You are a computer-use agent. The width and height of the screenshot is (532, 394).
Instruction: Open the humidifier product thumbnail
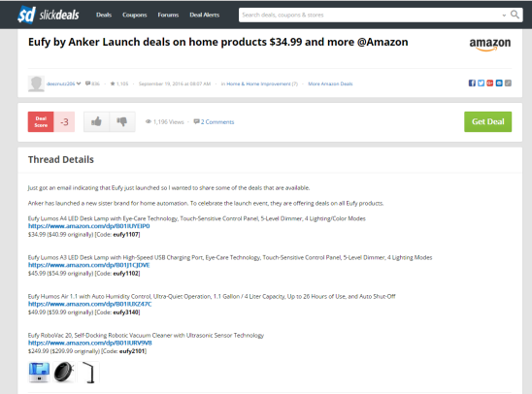pyautogui.click(x=39, y=373)
